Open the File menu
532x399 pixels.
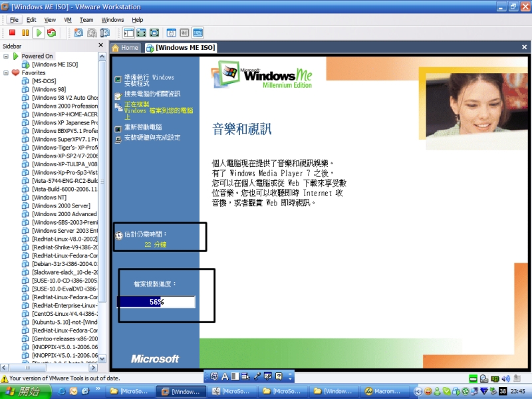point(14,20)
